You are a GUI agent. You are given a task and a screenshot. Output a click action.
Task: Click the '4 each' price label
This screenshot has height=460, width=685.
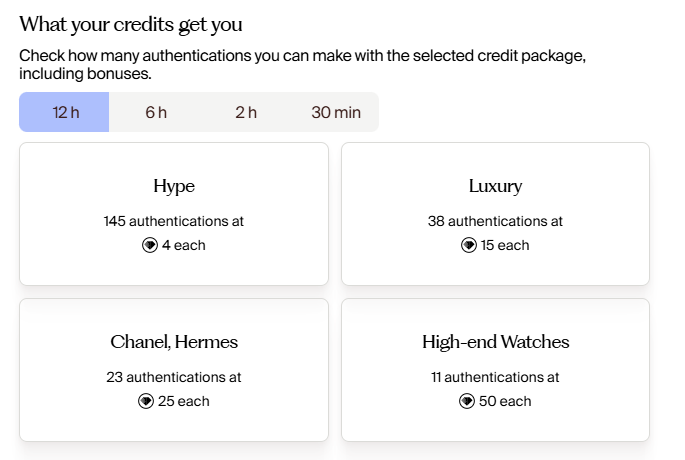(x=184, y=245)
